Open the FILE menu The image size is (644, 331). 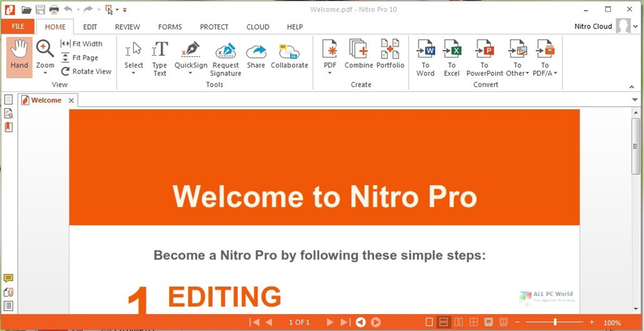click(x=18, y=26)
